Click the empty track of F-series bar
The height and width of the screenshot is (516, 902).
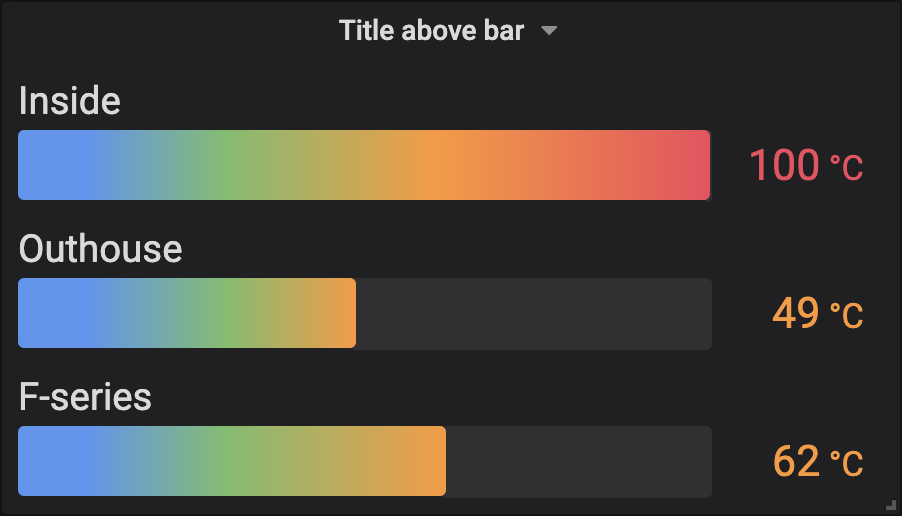click(x=579, y=461)
